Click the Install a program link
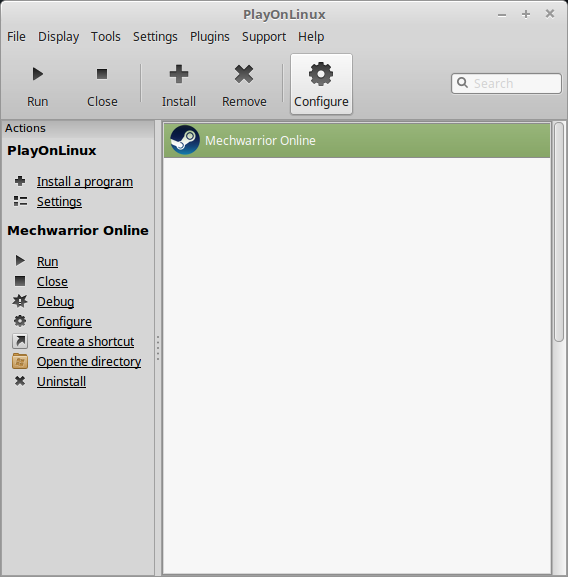 [85, 181]
